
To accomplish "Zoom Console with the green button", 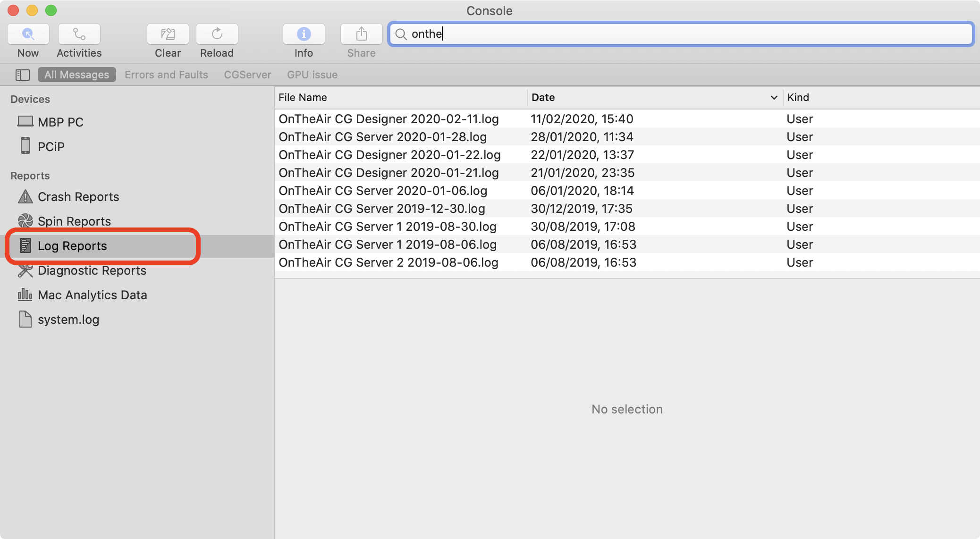I will 51,10.
